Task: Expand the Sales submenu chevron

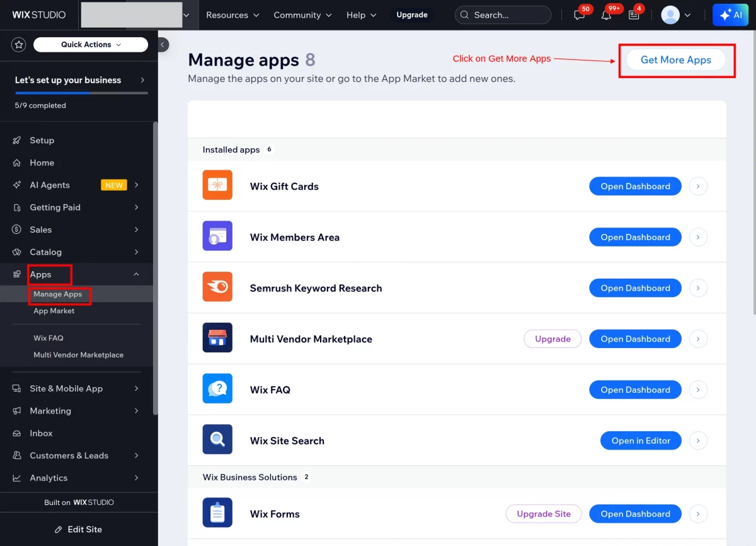Action: pos(137,229)
